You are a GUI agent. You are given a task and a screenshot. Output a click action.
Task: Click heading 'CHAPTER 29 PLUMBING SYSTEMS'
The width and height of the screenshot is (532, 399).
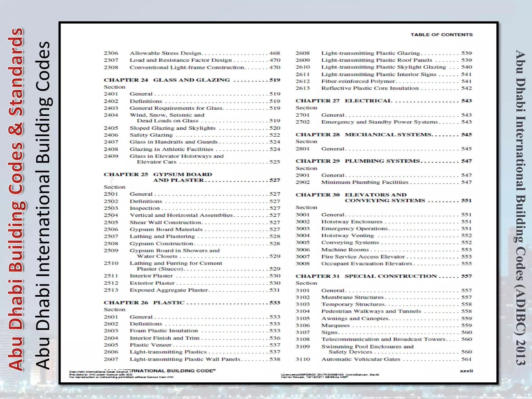coord(384,161)
